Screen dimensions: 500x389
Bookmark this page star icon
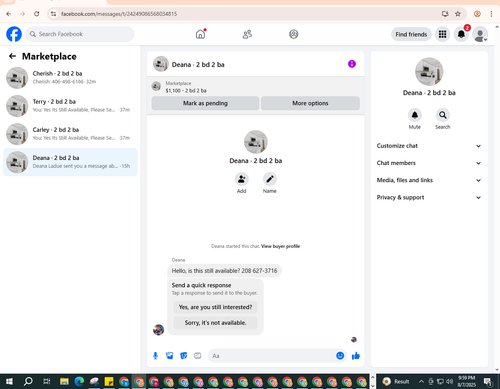(458, 14)
